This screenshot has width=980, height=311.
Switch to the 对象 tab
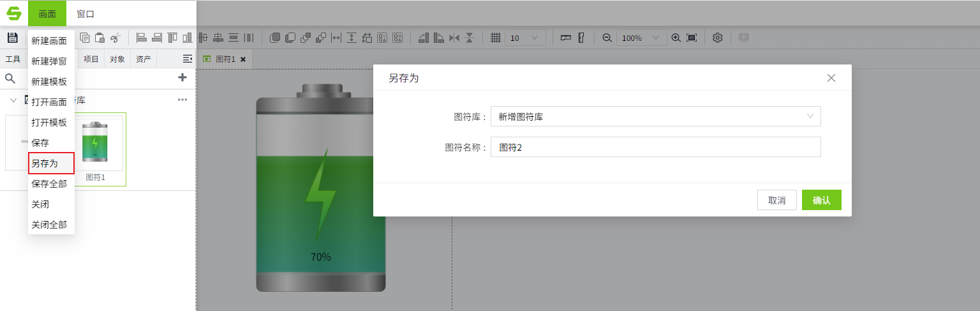(117, 59)
